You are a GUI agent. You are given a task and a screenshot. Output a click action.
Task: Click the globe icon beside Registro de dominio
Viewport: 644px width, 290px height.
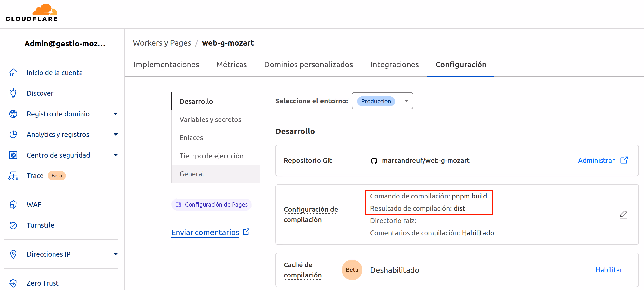point(13,114)
